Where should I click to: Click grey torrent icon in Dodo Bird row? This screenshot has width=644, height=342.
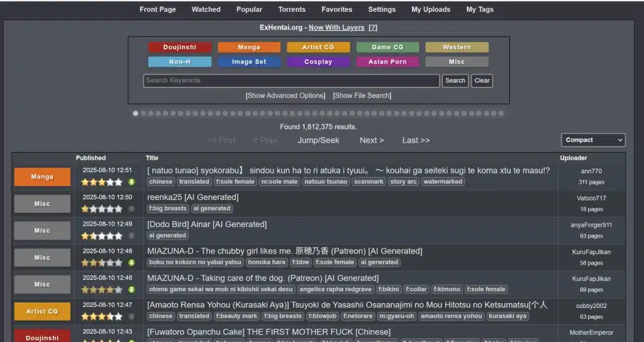tap(131, 236)
